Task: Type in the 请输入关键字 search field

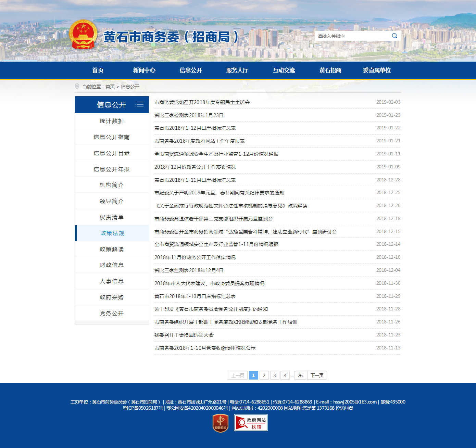Action: click(x=352, y=36)
